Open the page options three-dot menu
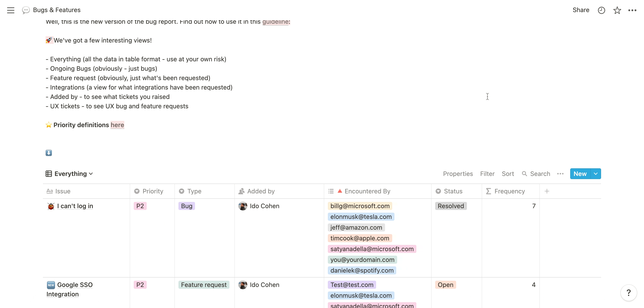 (632, 10)
